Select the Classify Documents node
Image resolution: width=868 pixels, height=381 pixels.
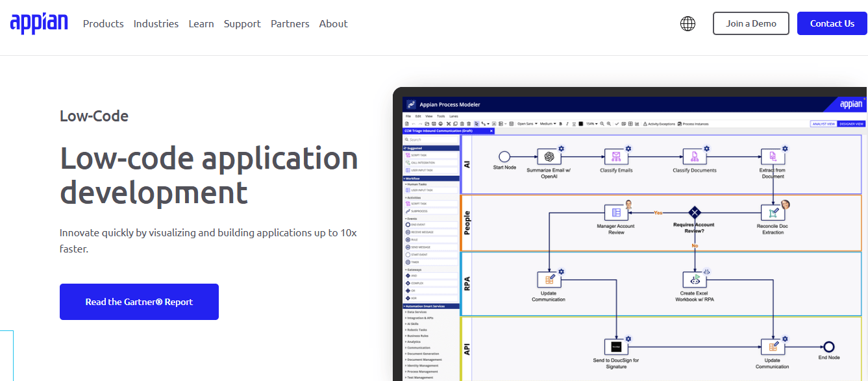(x=695, y=156)
